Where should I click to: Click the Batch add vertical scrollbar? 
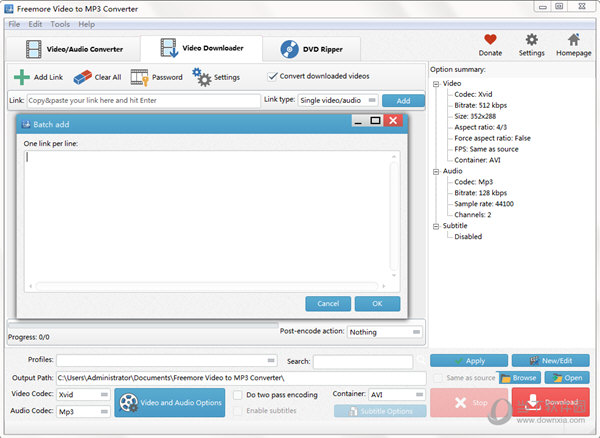coord(394,216)
